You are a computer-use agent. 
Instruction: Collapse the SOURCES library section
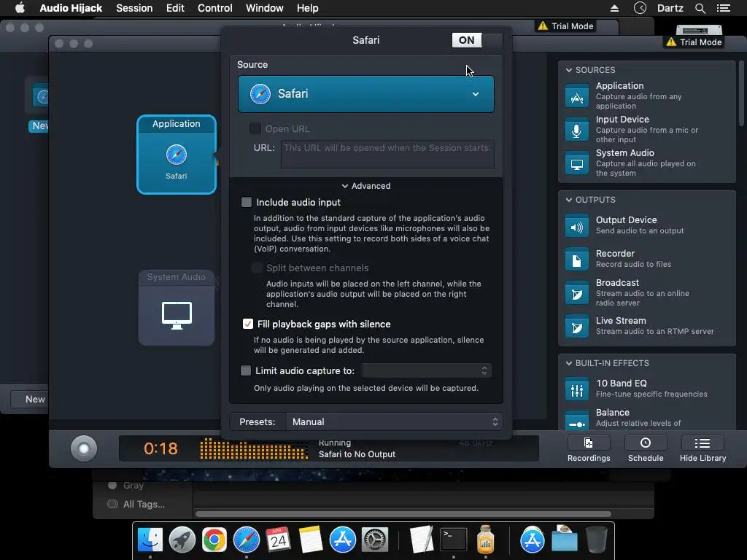point(569,70)
